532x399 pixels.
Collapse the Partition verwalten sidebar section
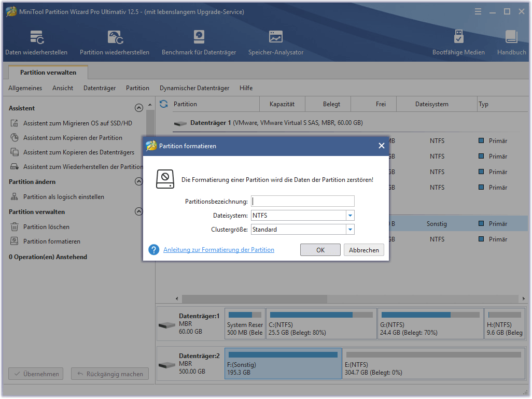tap(139, 211)
